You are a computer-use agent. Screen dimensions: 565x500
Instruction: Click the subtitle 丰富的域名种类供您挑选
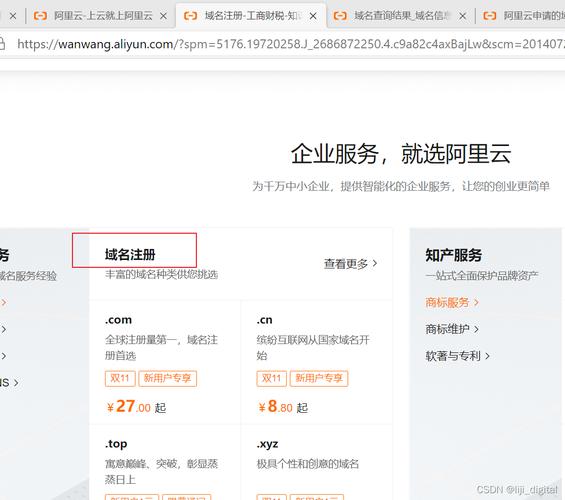(161, 274)
